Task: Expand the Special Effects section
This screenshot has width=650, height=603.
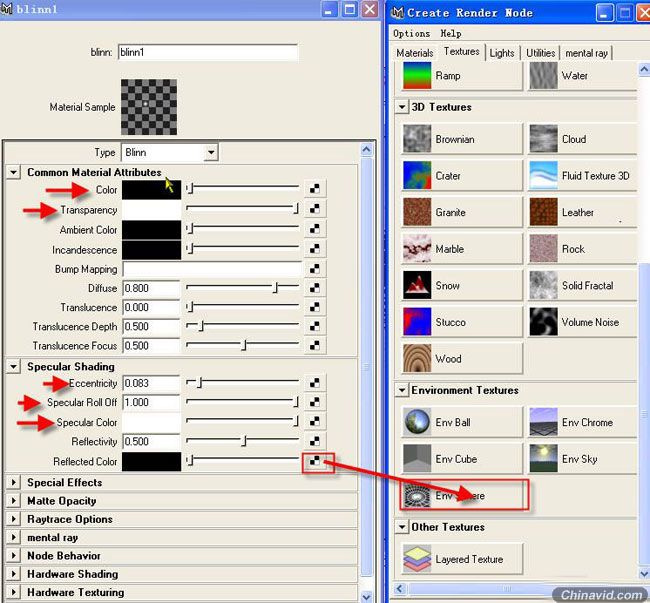Action: 14,482
